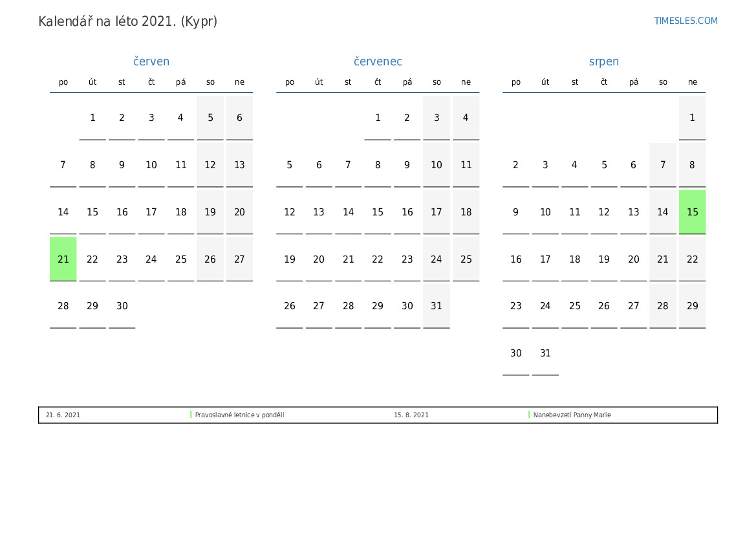Select Sunday June 13 cell

[x=239, y=165]
